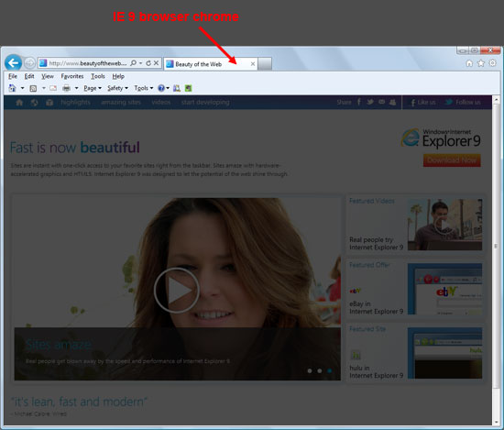Open the Favorites menu
Image resolution: width=504 pixels, height=430 pixels.
[x=72, y=76]
